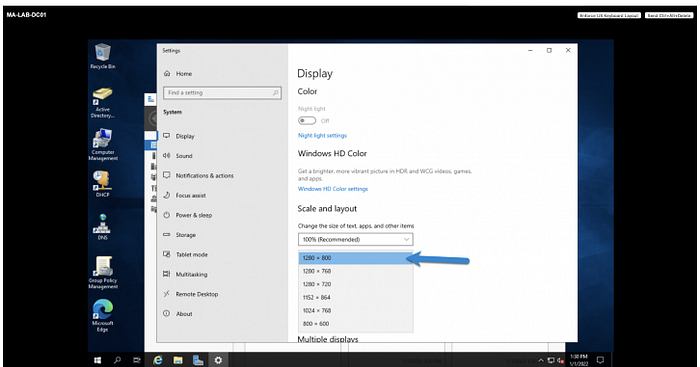Viewport: 700px width, 367px height.
Task: Choose 1280 × 768 resolution
Action: (355, 271)
